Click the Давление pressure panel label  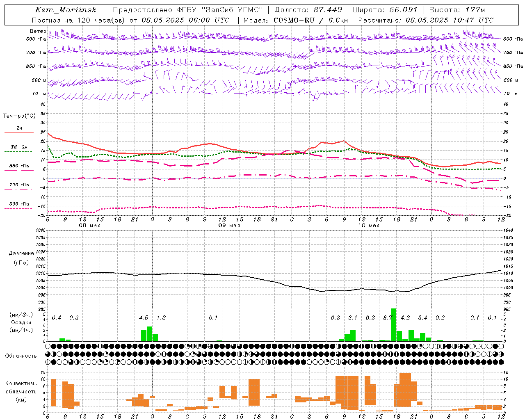pos(21,253)
